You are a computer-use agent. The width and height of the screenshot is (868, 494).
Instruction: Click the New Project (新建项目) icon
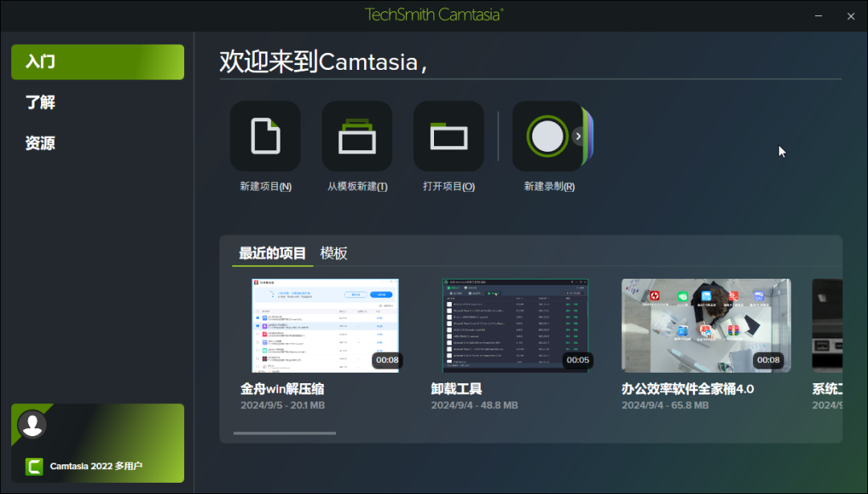coord(265,136)
